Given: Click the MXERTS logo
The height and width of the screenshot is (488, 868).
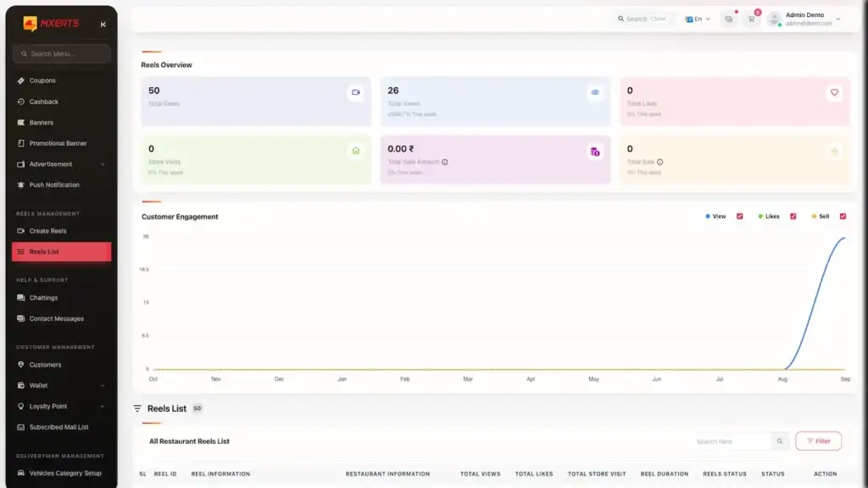Looking at the screenshot, I should 51,23.
